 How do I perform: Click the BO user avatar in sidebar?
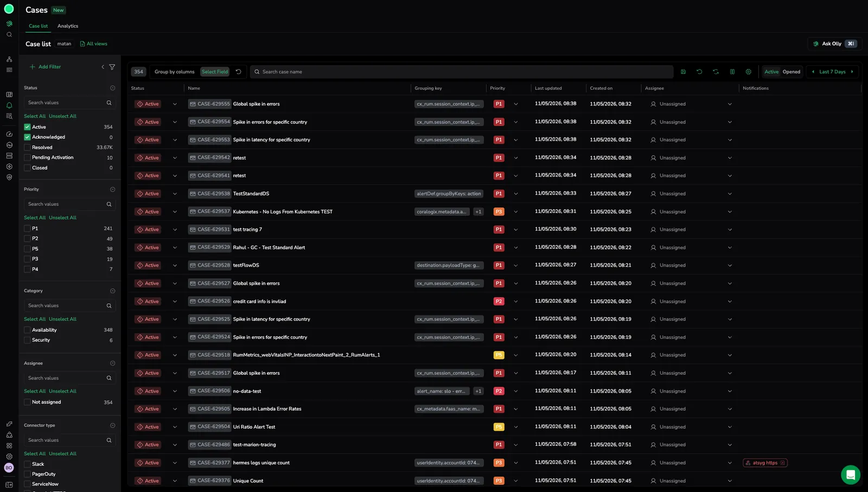point(9,468)
